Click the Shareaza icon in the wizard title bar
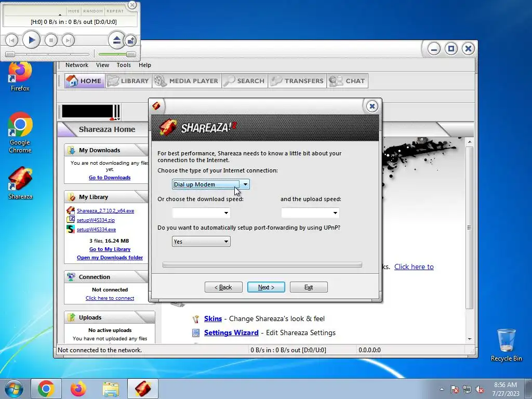 click(156, 106)
